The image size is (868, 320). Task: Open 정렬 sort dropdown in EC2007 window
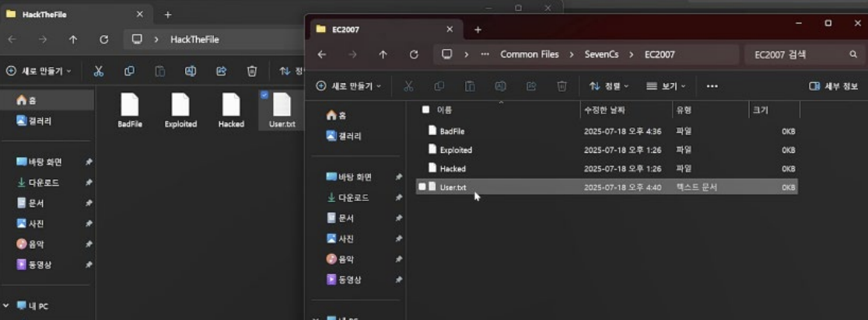click(609, 86)
